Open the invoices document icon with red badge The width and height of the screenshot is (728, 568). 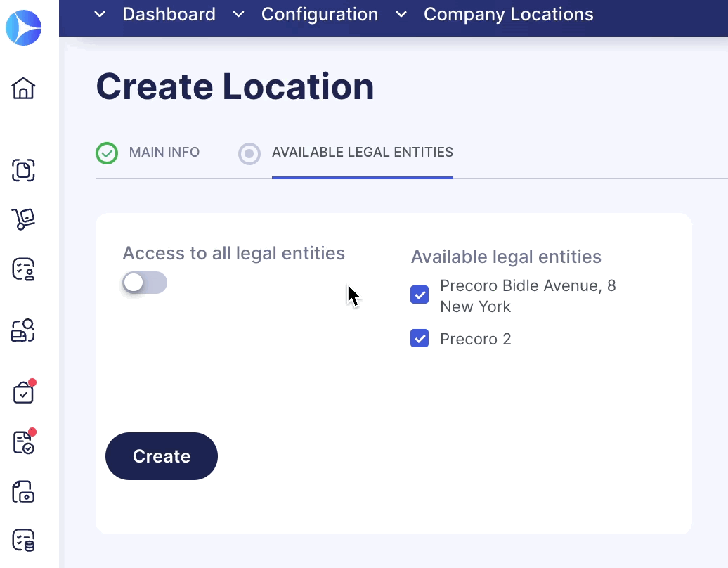click(x=23, y=441)
